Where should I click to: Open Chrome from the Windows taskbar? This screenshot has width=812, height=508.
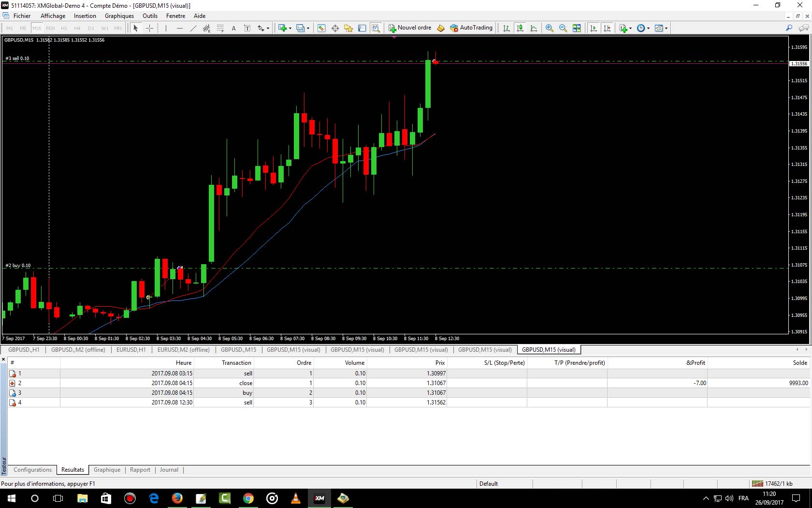point(248,498)
